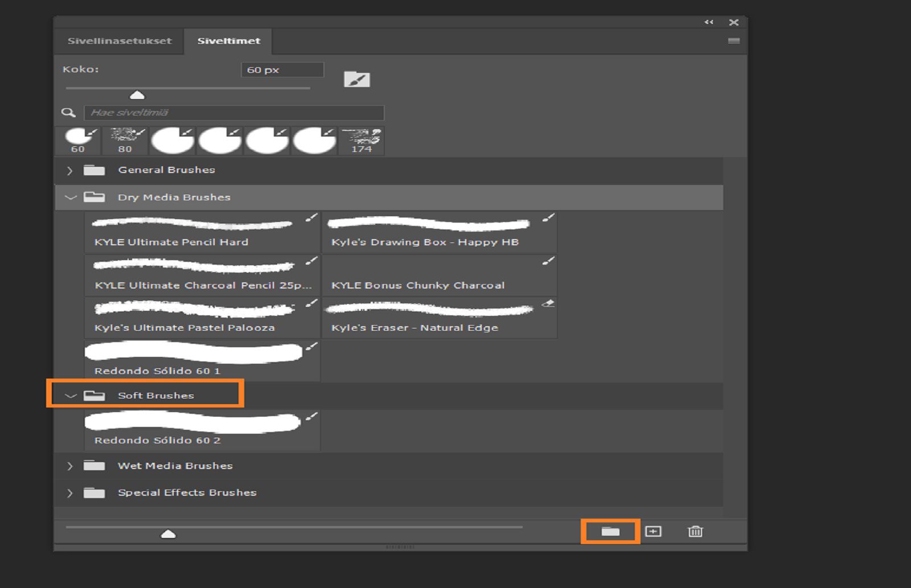
Task: Create a new brush group with folder icon
Action: (610, 532)
